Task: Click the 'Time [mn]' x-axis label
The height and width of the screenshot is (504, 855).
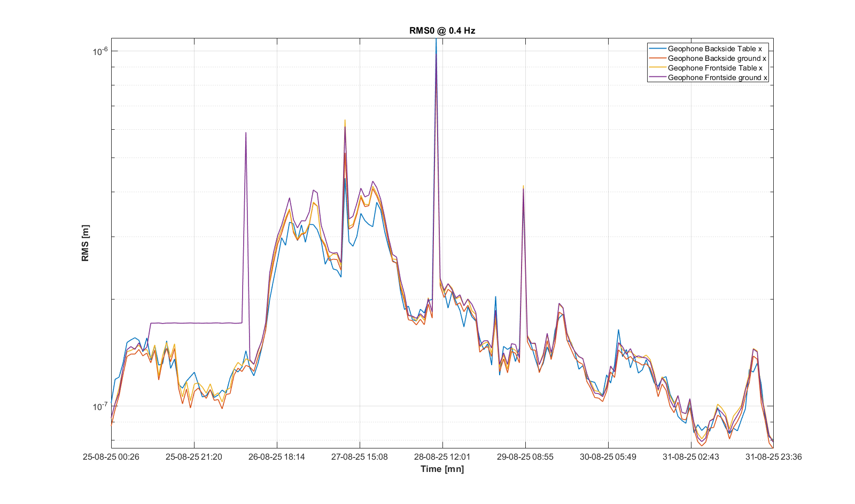Action: (442, 469)
